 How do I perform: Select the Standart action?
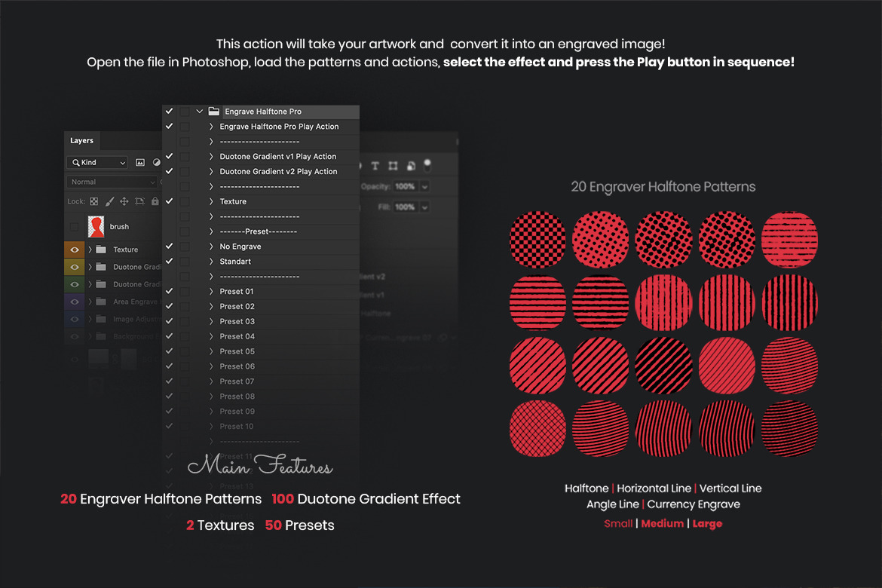pyautogui.click(x=235, y=262)
